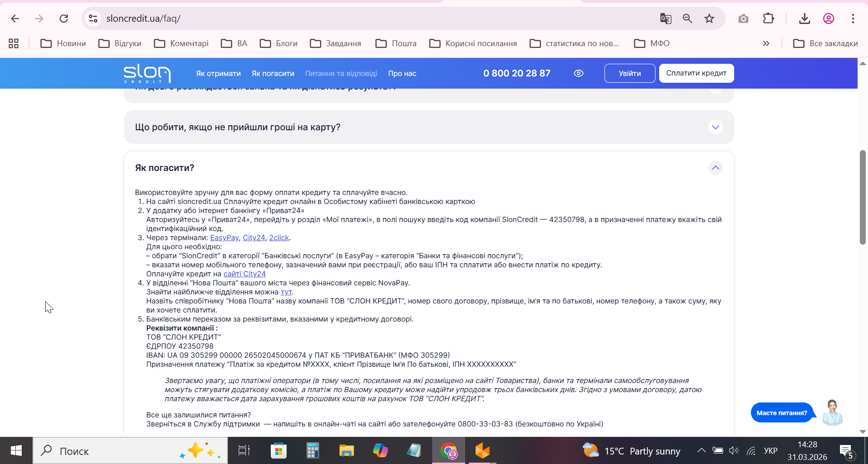The width and height of the screenshot is (868, 464).
Task: Click the Slon Credit logo
Action: 147,73
